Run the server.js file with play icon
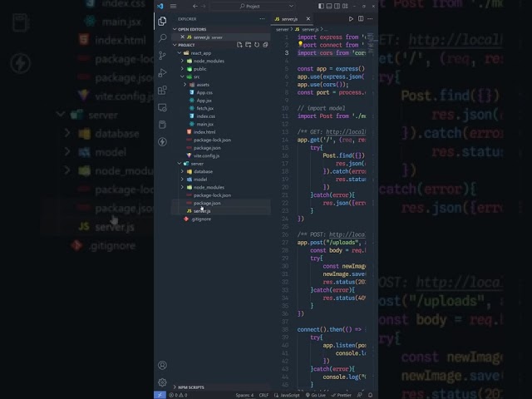 (x=351, y=18)
